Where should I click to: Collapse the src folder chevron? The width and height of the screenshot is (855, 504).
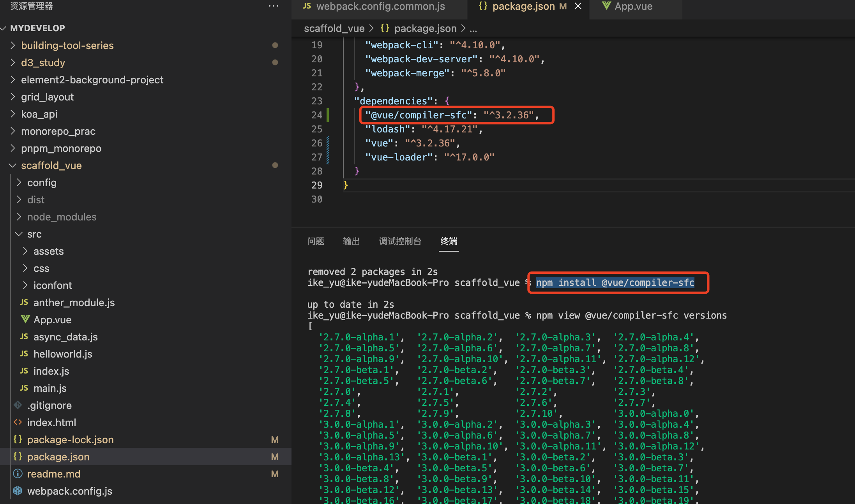tap(19, 234)
